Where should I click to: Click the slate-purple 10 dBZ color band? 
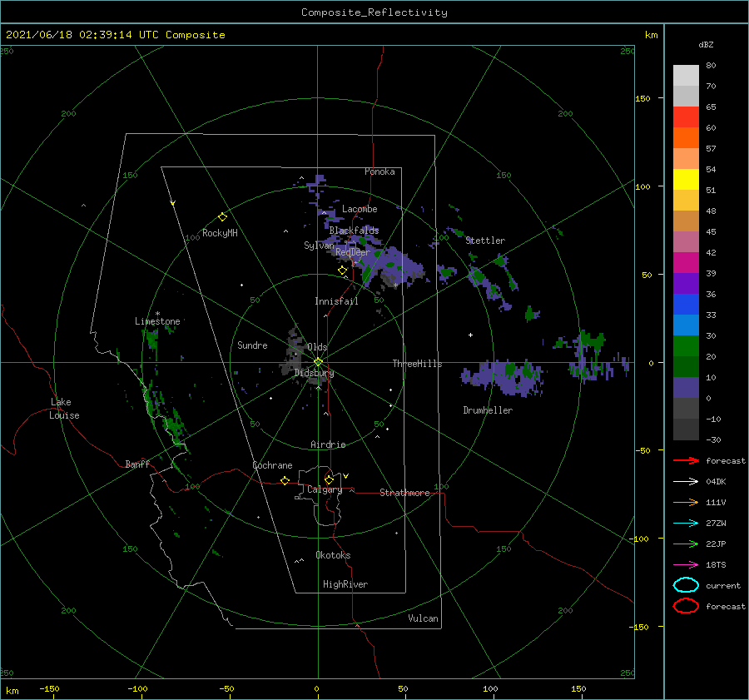[x=686, y=388]
